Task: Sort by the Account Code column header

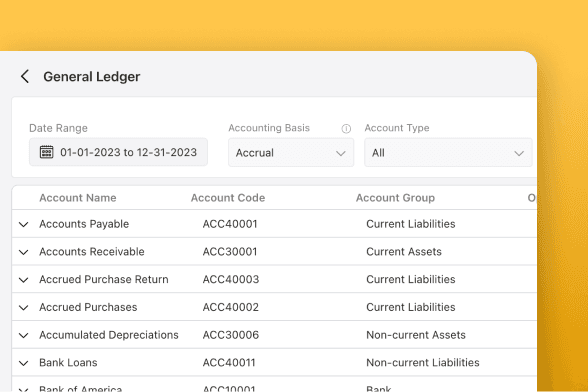Action: click(228, 198)
